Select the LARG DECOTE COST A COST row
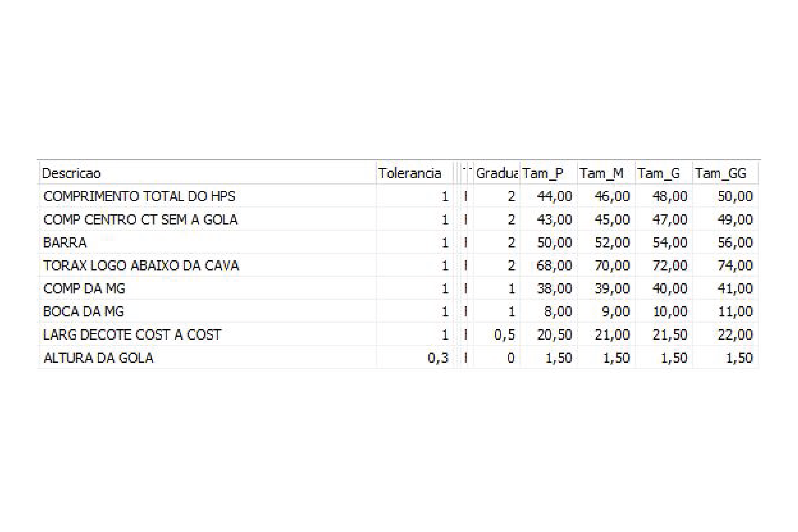The image size is (798, 532). click(x=399, y=335)
